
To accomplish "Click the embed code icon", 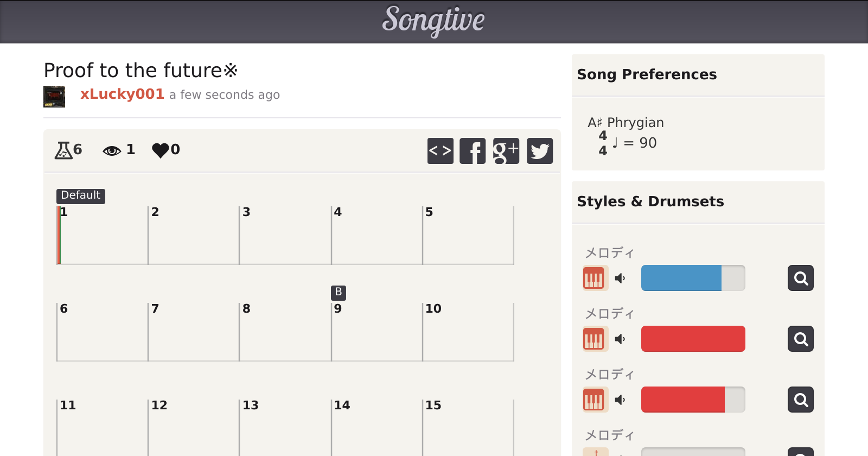I will 440,151.
